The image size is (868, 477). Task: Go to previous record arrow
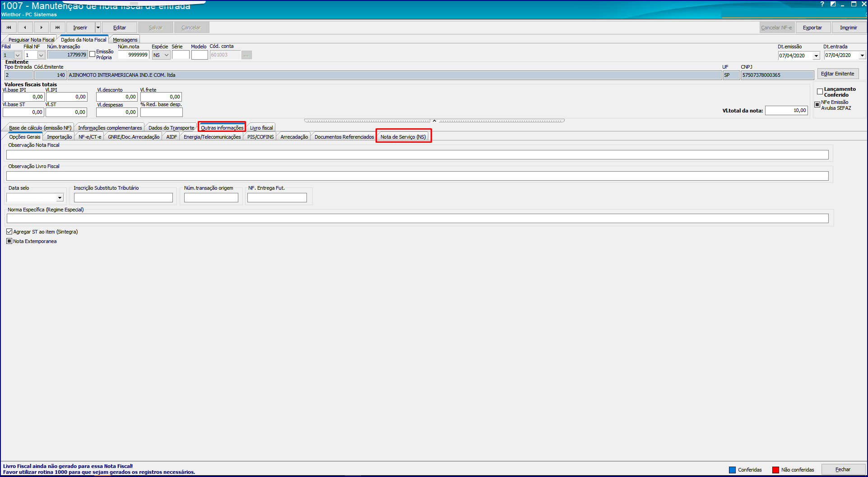pyautogui.click(x=25, y=28)
